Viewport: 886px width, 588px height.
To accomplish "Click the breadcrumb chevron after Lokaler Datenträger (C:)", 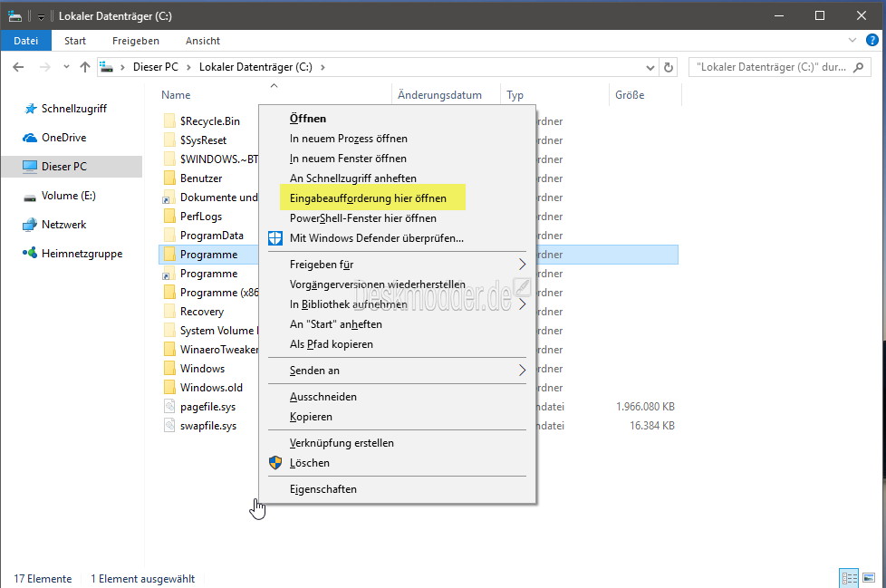I will point(323,67).
